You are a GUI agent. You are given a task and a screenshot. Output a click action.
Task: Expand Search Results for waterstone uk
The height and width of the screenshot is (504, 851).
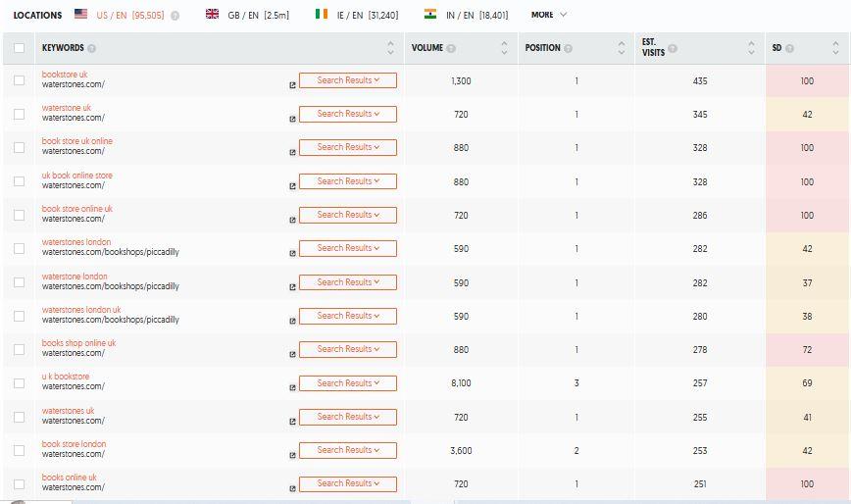tap(348, 114)
